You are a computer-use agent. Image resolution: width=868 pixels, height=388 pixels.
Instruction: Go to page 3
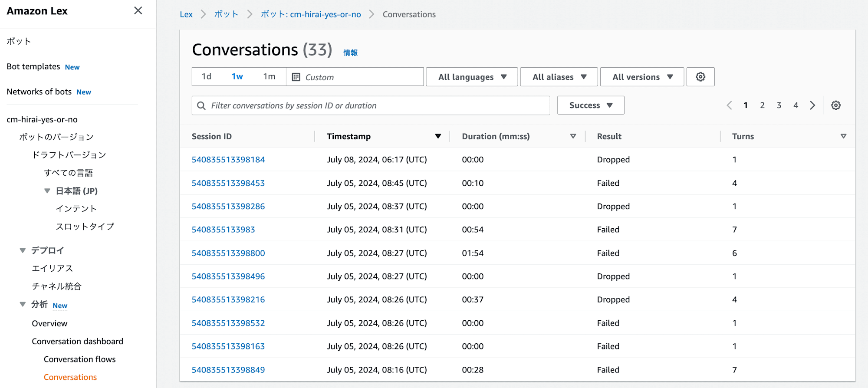[779, 105]
